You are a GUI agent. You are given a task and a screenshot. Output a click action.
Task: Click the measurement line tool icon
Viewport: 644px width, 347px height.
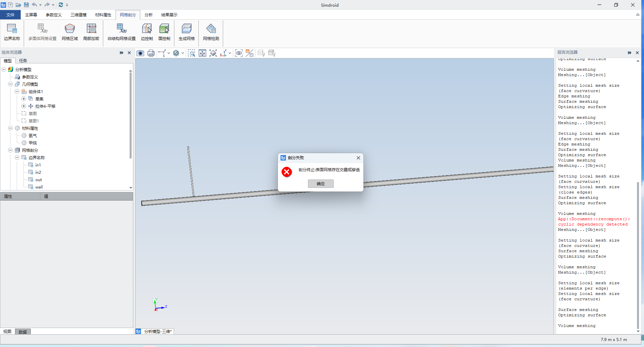[162, 53]
